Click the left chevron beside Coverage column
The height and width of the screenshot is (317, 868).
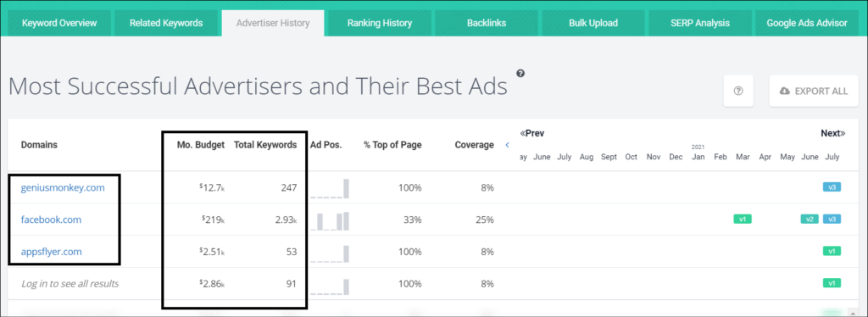pos(507,145)
